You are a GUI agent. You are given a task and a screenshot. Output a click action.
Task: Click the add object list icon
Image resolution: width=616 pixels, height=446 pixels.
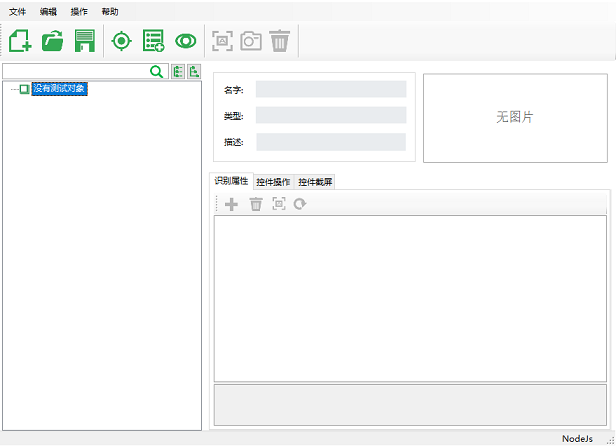[153, 41]
